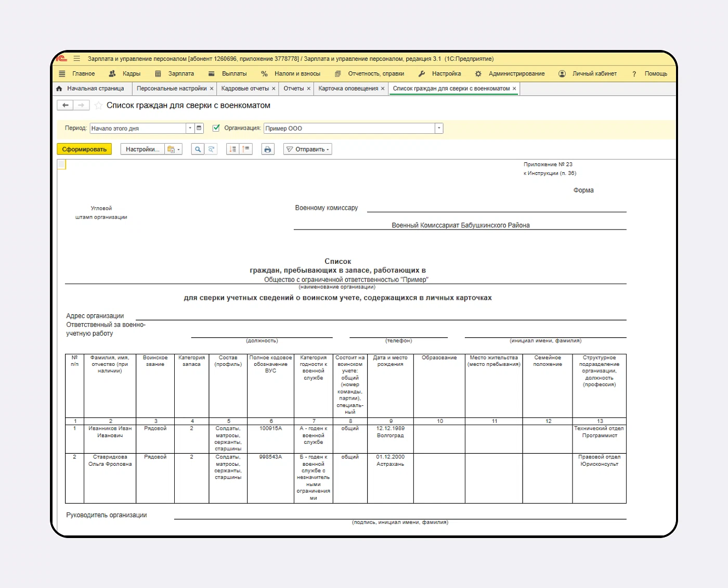Image resolution: width=728 pixels, height=588 pixels.
Task: Collapse all report groups icon
Action: [245, 149]
